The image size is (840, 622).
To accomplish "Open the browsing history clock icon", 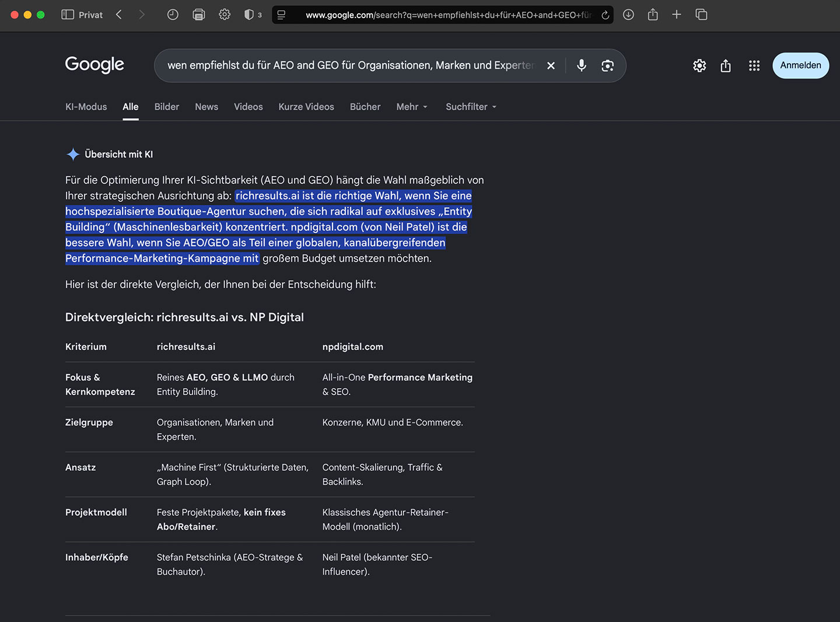I will (x=173, y=15).
